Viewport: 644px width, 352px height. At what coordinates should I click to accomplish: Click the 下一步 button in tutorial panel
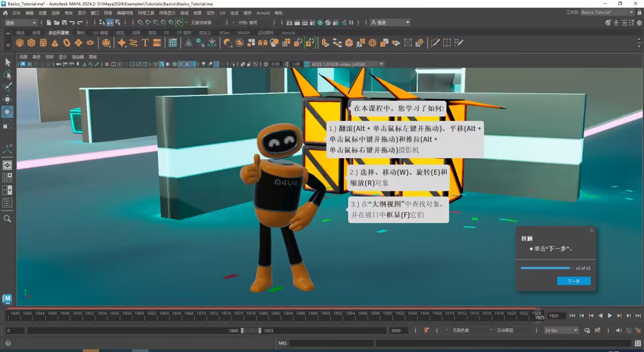(574, 281)
